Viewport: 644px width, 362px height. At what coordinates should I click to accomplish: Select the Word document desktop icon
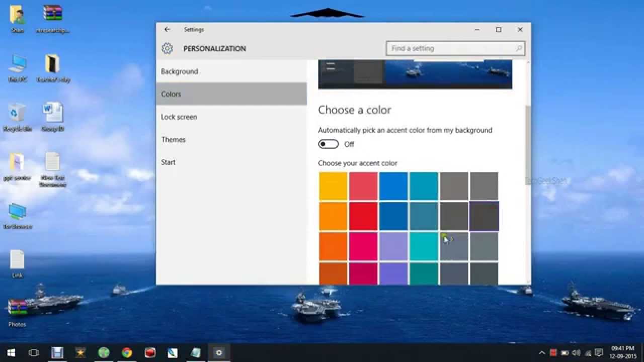(53, 117)
